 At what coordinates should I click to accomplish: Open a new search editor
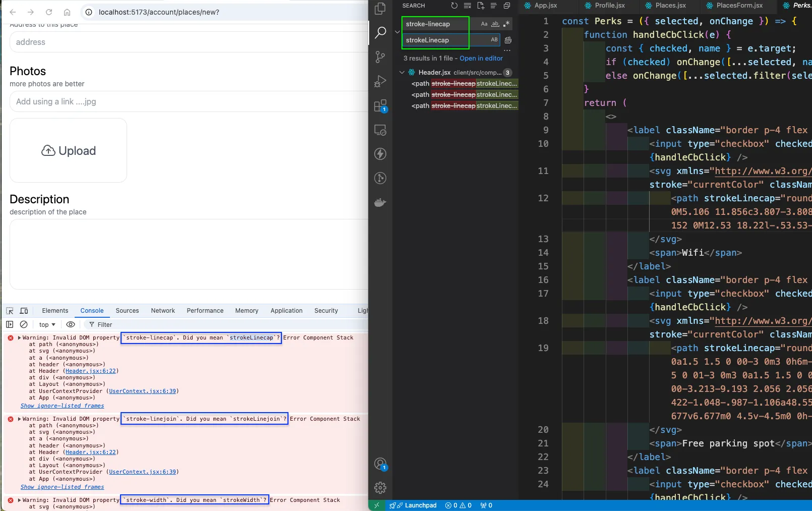480,6
